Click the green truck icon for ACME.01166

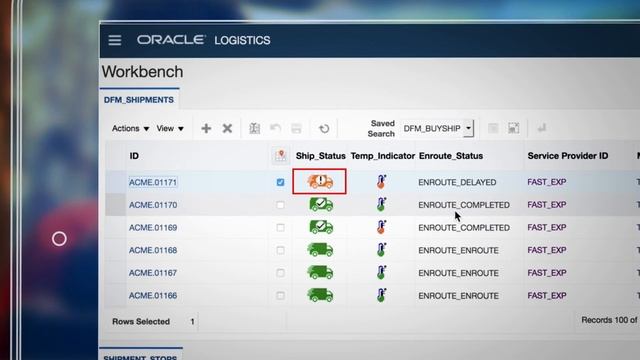[x=320, y=295]
